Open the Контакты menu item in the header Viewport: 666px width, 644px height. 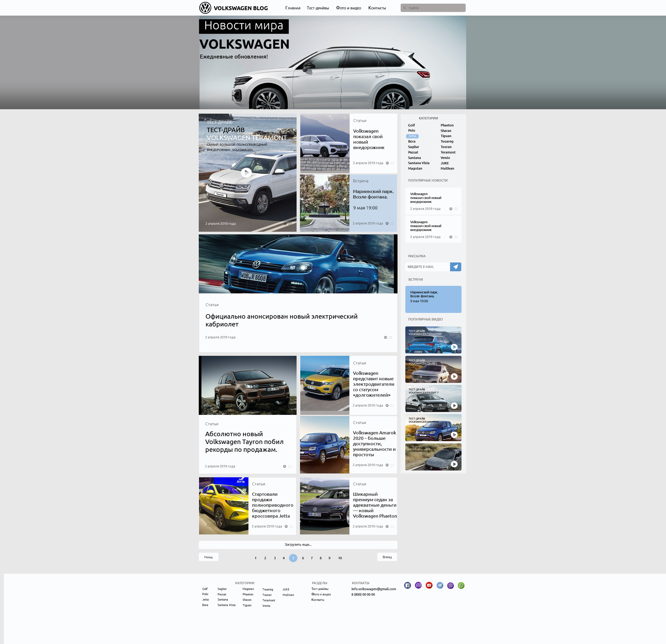click(x=377, y=8)
